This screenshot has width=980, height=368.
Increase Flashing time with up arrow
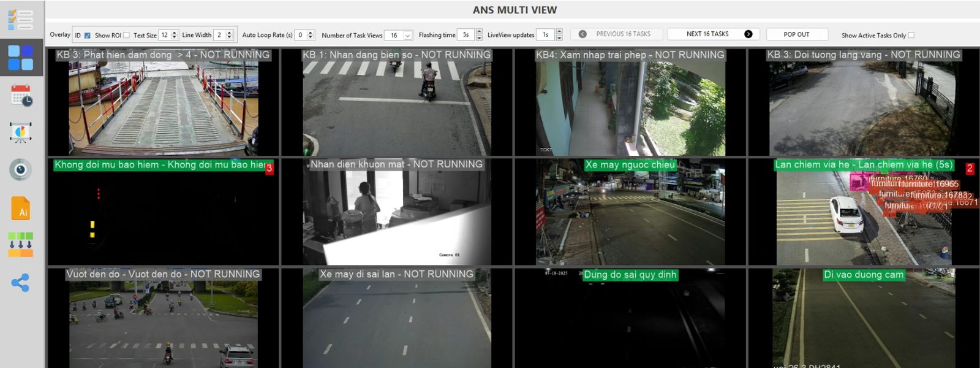tap(479, 32)
